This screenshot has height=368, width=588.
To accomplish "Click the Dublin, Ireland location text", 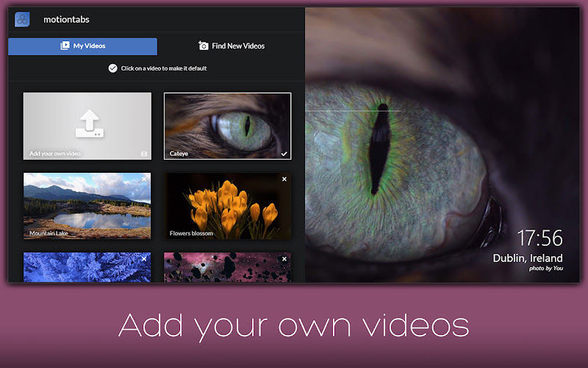I will (528, 258).
